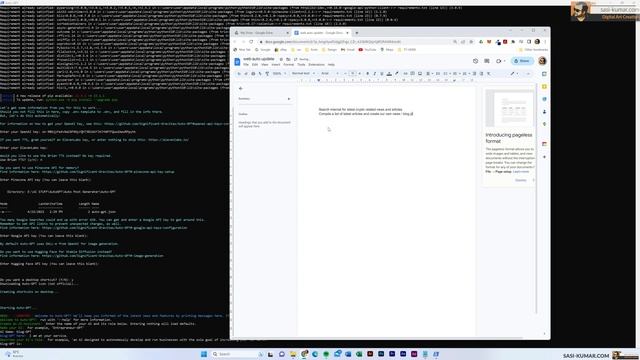The width and height of the screenshot is (640, 360).
Task: Decrease font size with minus button
Action: (x=345, y=73)
